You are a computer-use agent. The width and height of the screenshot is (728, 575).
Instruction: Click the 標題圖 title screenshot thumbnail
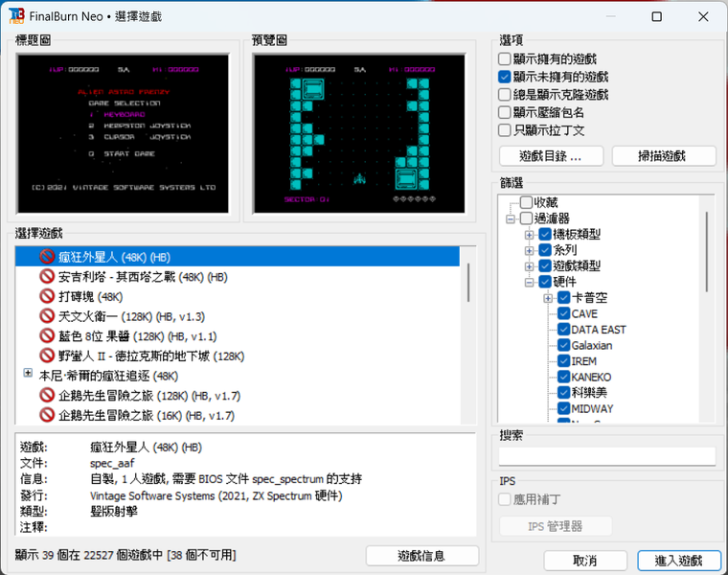tap(123, 133)
